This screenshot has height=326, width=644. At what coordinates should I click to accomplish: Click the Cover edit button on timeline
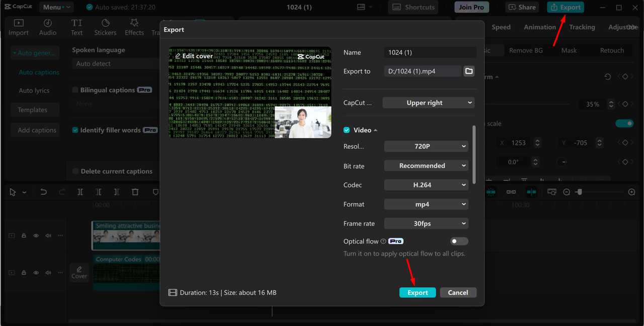tap(79, 272)
